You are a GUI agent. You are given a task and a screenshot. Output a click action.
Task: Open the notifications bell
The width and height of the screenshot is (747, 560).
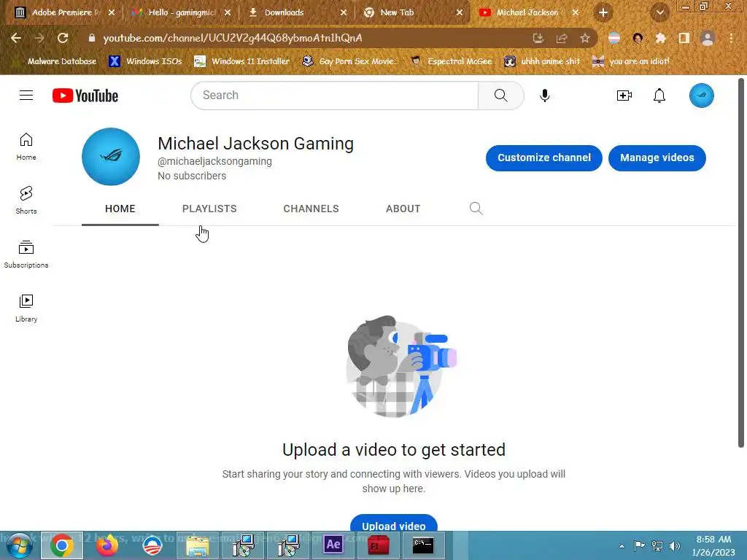click(659, 96)
